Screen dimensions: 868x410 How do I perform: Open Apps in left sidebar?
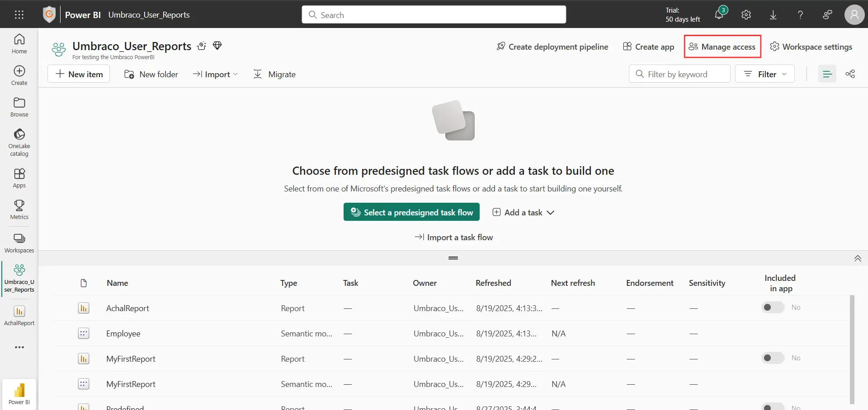pos(19,178)
